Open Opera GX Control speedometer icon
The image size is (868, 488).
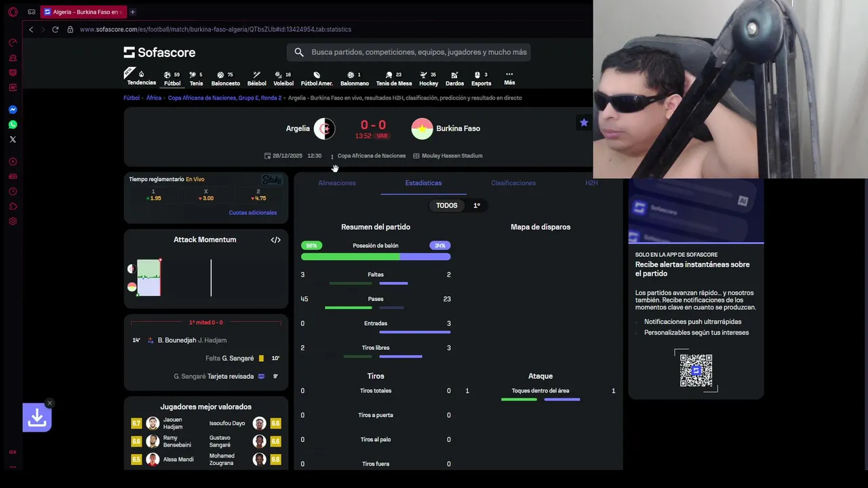tap(12, 43)
